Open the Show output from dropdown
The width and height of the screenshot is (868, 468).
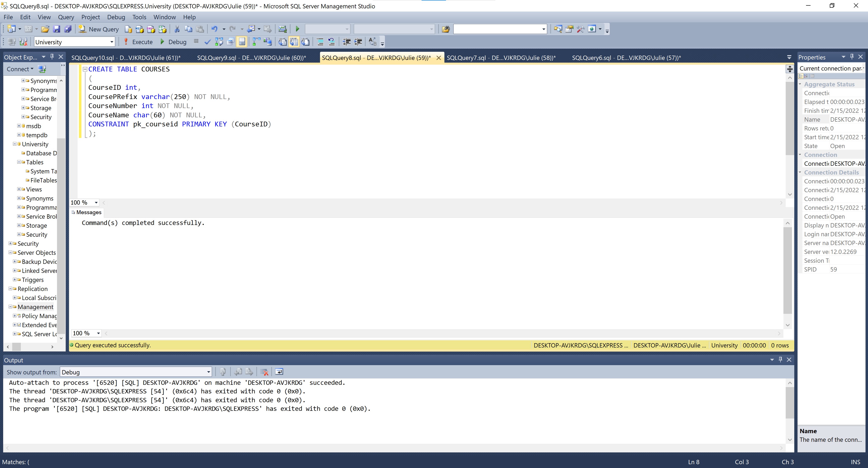tap(208, 372)
